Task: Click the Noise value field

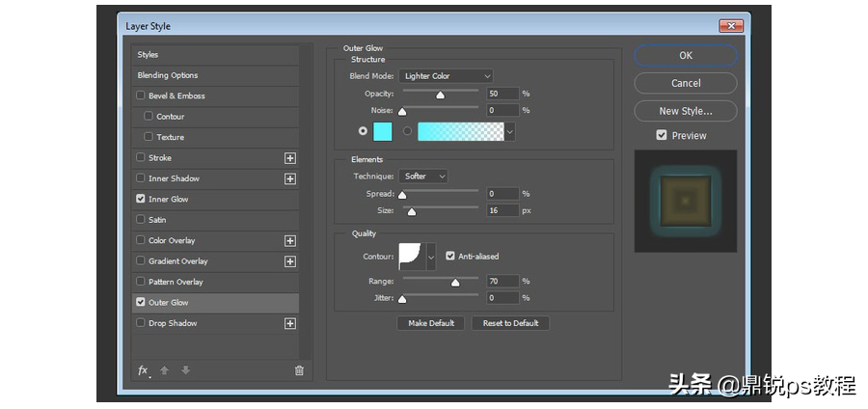Action: (502, 110)
